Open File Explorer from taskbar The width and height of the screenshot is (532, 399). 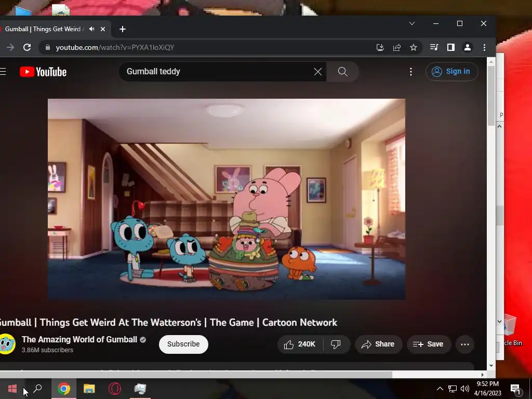[89, 389]
